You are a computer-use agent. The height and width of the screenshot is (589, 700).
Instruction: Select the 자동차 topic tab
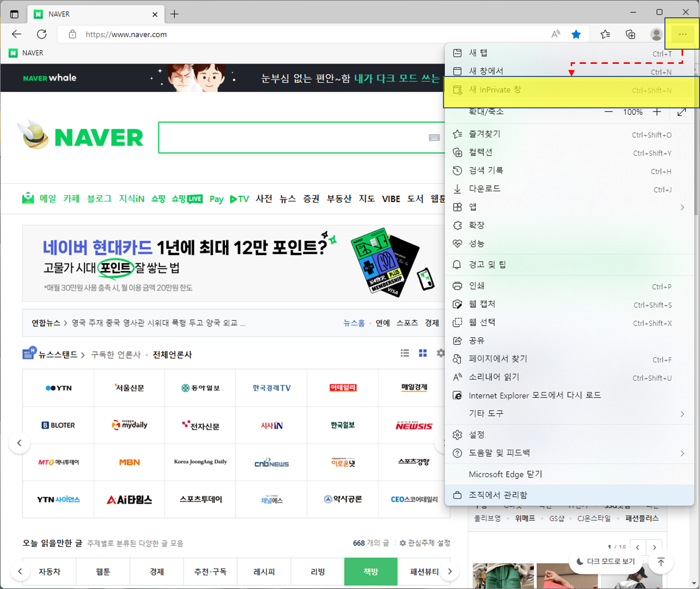[x=50, y=572]
